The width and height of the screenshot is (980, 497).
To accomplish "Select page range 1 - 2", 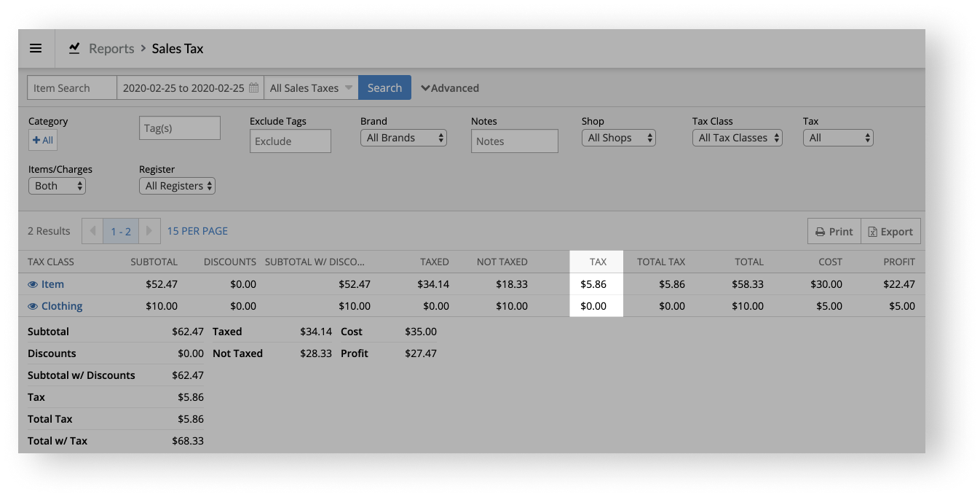I will [121, 231].
